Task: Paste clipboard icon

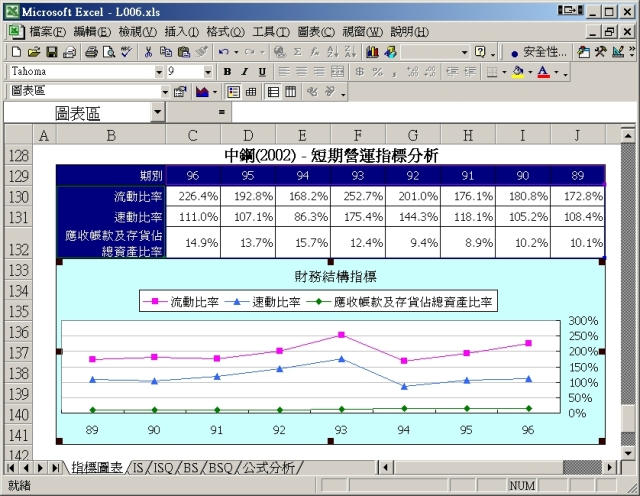Action: pos(184,52)
